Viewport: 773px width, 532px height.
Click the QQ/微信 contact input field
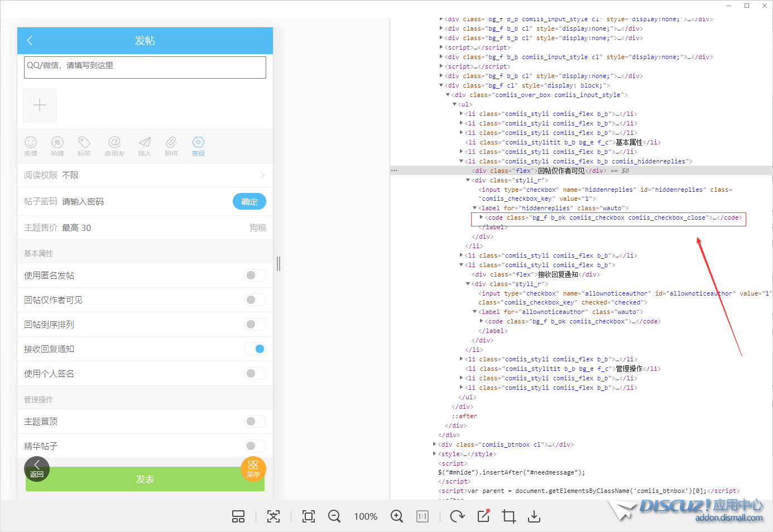(145, 67)
